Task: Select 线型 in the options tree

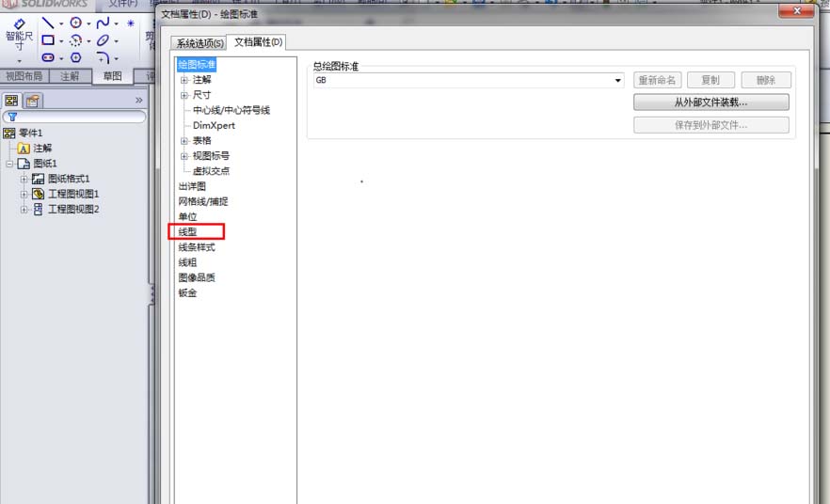Action: (188, 231)
